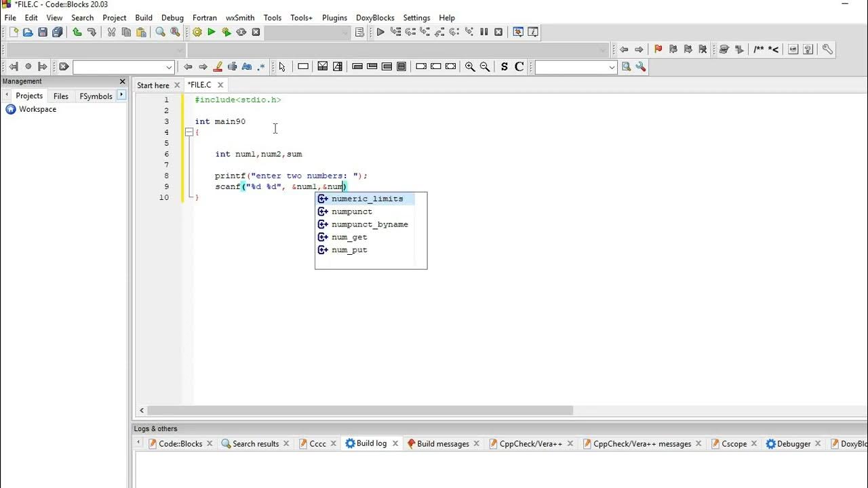Open the Debugger log tab
868x488 pixels.
[793, 444]
